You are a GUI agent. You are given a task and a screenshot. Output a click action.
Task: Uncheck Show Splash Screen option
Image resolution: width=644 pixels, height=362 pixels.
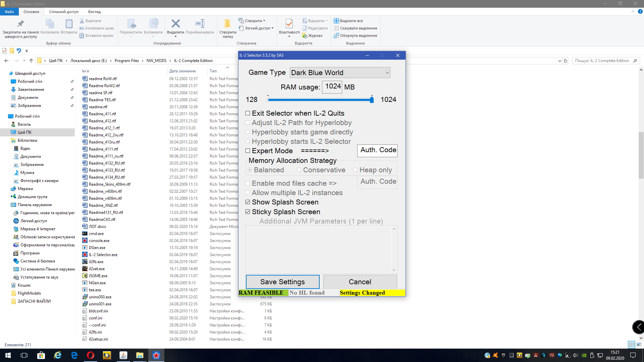(x=248, y=202)
